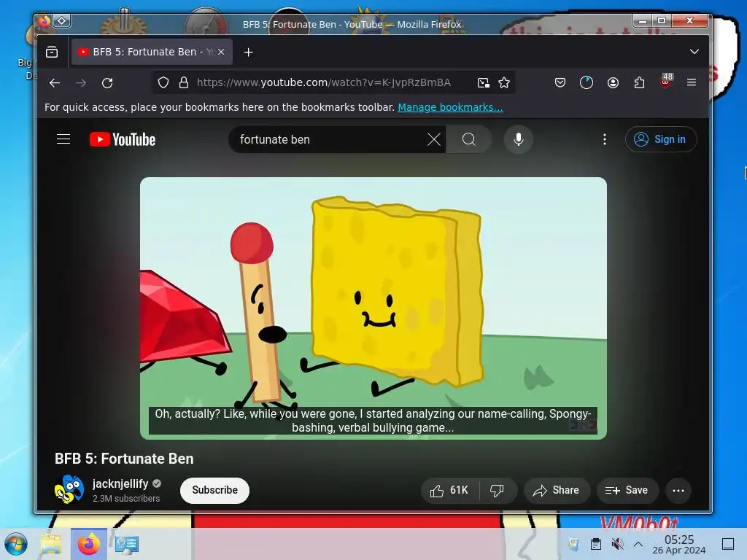747x560 pixels.
Task: Select Firefox in the taskbar
Action: pyautogui.click(x=89, y=544)
